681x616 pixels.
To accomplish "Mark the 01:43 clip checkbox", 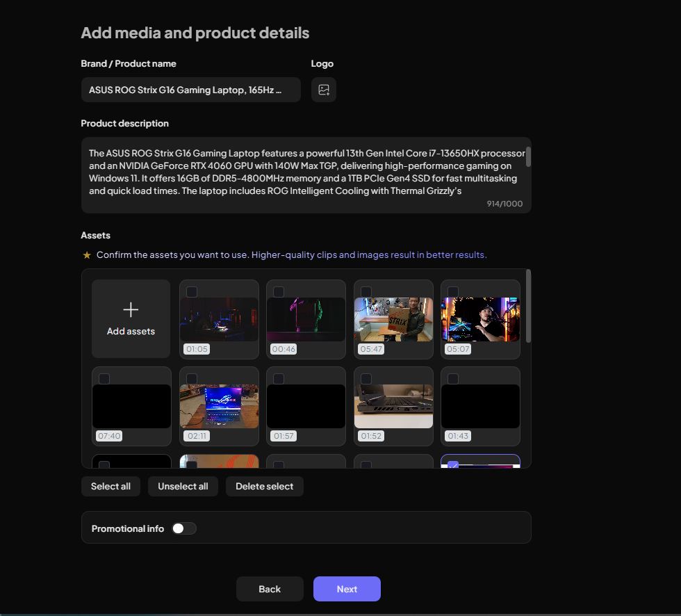I will tap(453, 379).
